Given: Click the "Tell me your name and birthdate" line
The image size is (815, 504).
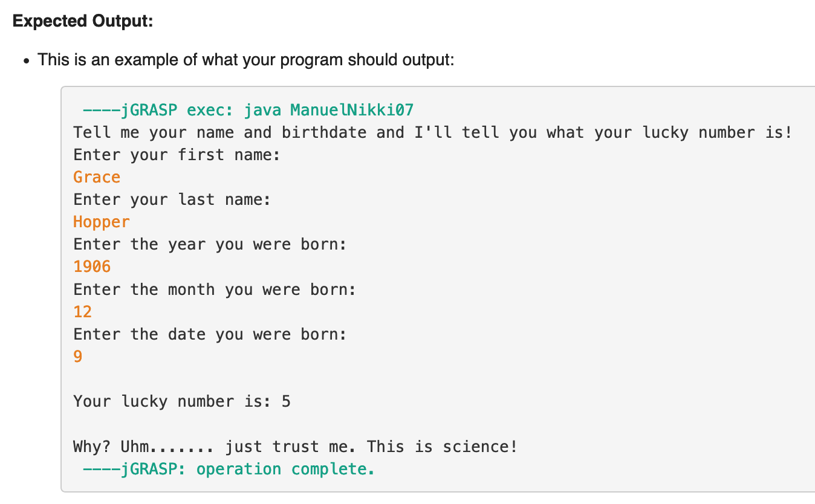Looking at the screenshot, I should [432, 132].
